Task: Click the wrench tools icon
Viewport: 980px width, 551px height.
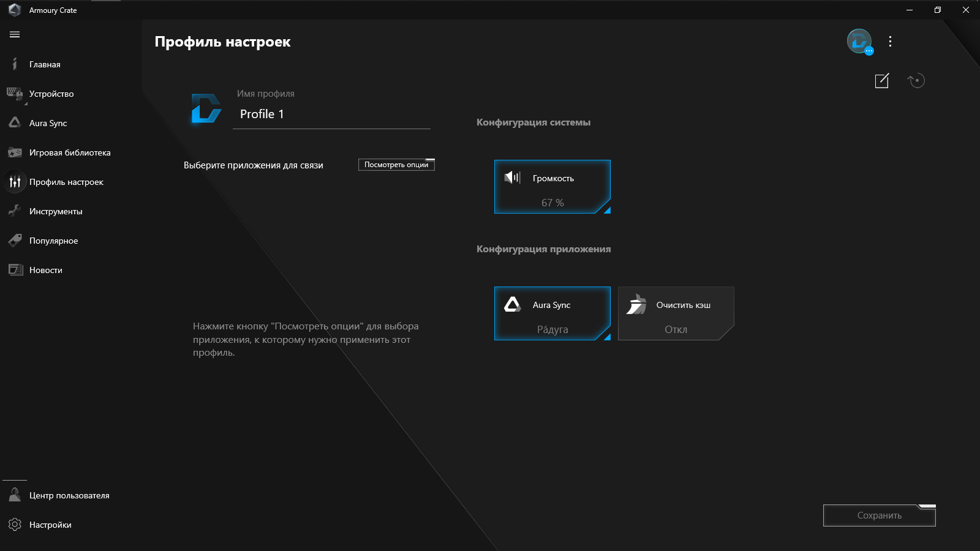Action: [15, 211]
